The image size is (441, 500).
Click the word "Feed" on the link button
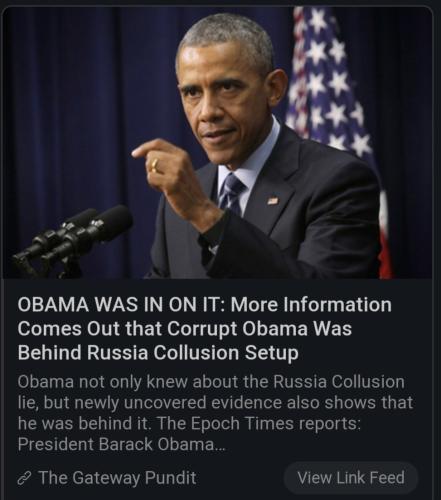(387, 477)
